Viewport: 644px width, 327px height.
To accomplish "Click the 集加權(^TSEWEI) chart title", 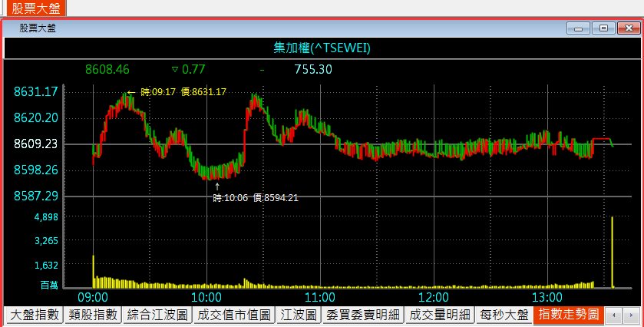I will (322, 48).
